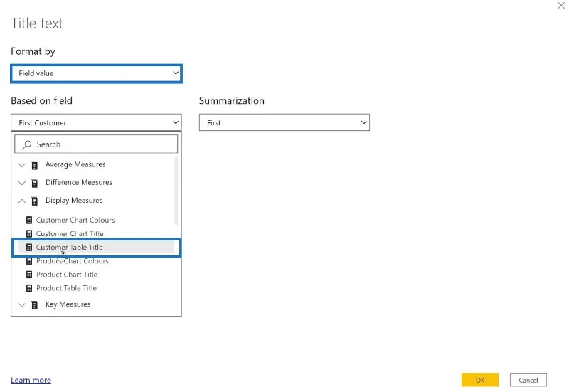This screenshot has height=392, width=569.
Task: Choose the Customer Chart Title measure
Action: coord(70,234)
